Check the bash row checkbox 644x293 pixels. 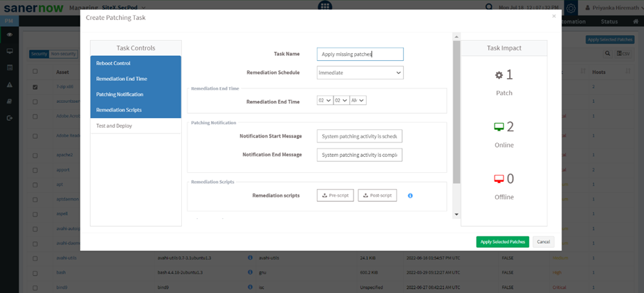(35, 273)
